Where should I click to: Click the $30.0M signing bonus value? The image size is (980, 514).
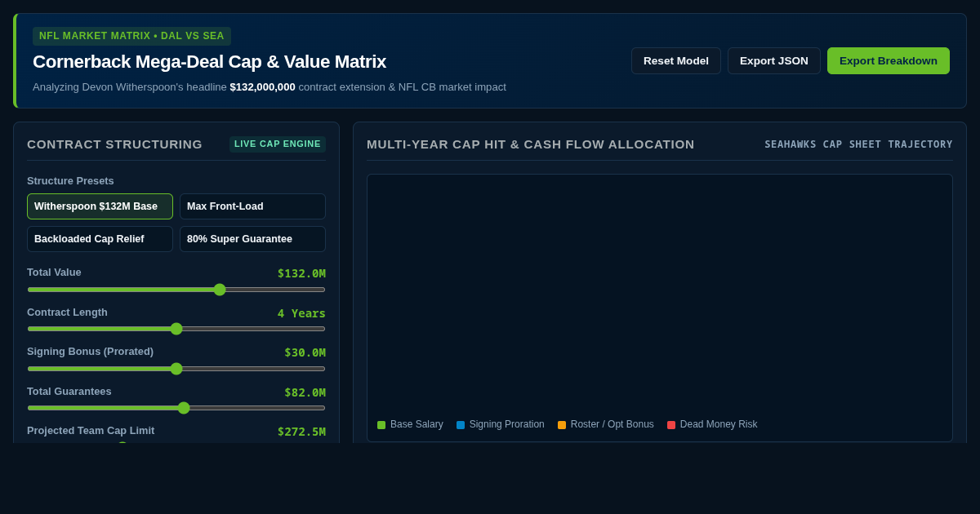tap(305, 352)
